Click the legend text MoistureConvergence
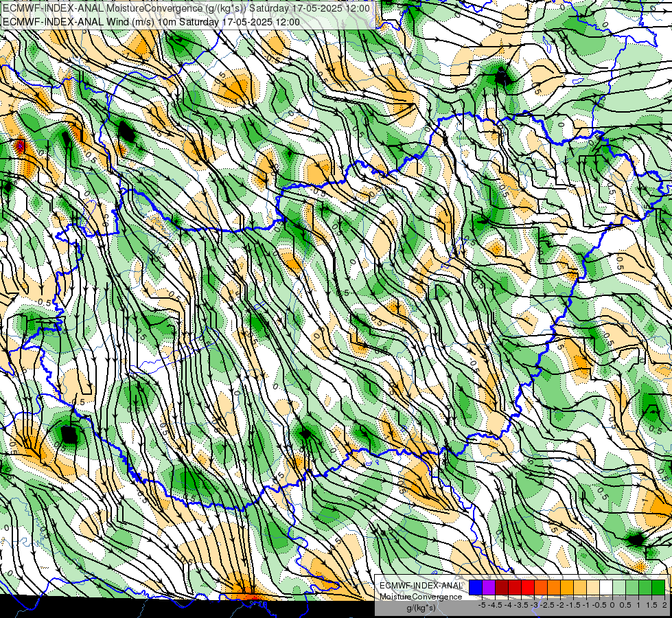Screen dimensions: 672x618 [x=421, y=597]
